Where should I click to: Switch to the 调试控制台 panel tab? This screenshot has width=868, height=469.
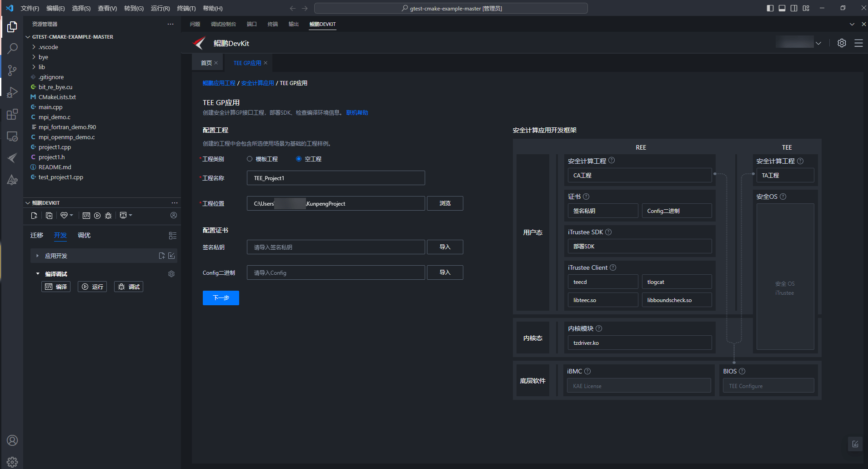[223, 24]
